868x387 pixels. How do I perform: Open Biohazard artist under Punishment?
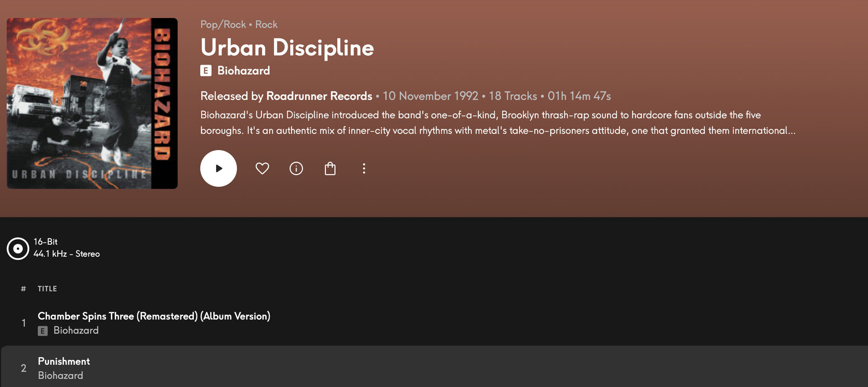coord(61,376)
